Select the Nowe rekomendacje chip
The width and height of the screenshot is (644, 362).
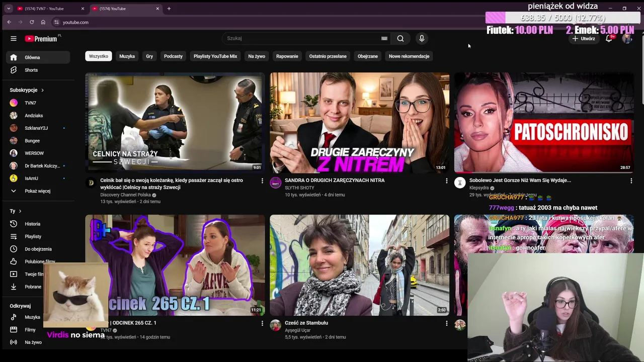click(409, 56)
